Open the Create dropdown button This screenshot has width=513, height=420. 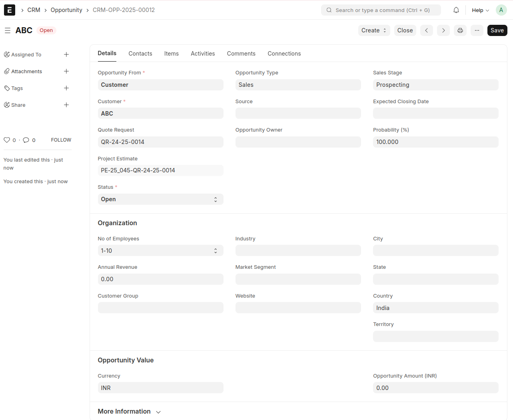pyautogui.click(x=374, y=30)
